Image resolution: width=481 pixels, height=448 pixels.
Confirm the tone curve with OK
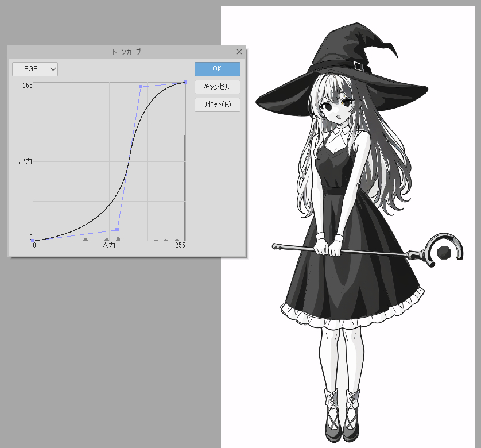tap(217, 69)
